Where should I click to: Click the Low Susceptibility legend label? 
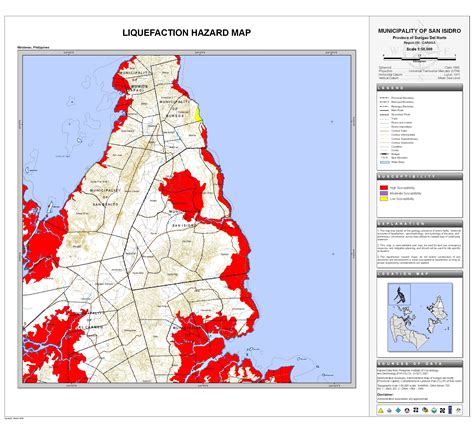402,199
